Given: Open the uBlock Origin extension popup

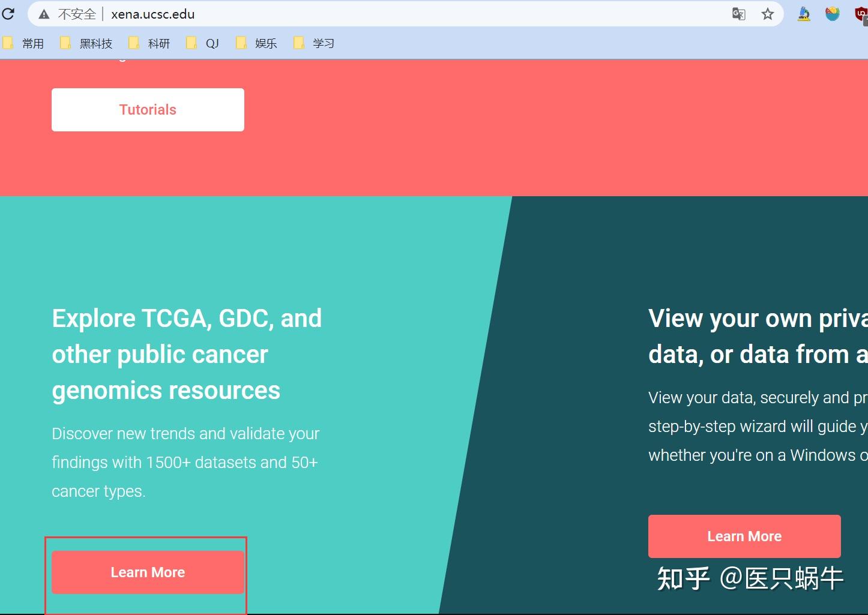Looking at the screenshot, I should coord(861,14).
